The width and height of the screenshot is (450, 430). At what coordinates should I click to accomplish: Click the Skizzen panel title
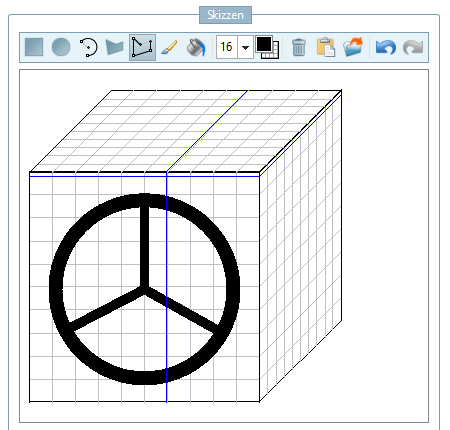tap(225, 15)
